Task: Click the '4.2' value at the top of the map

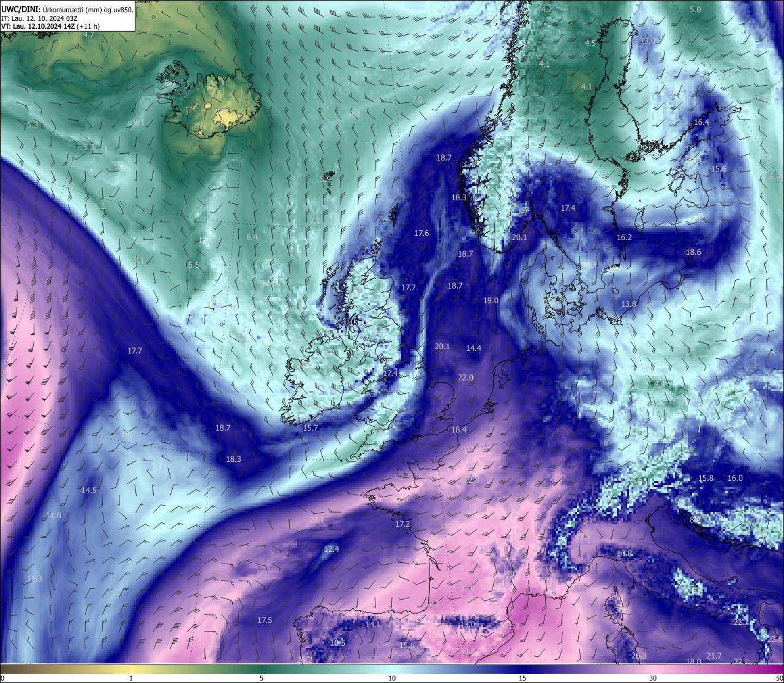Action: [x=547, y=10]
